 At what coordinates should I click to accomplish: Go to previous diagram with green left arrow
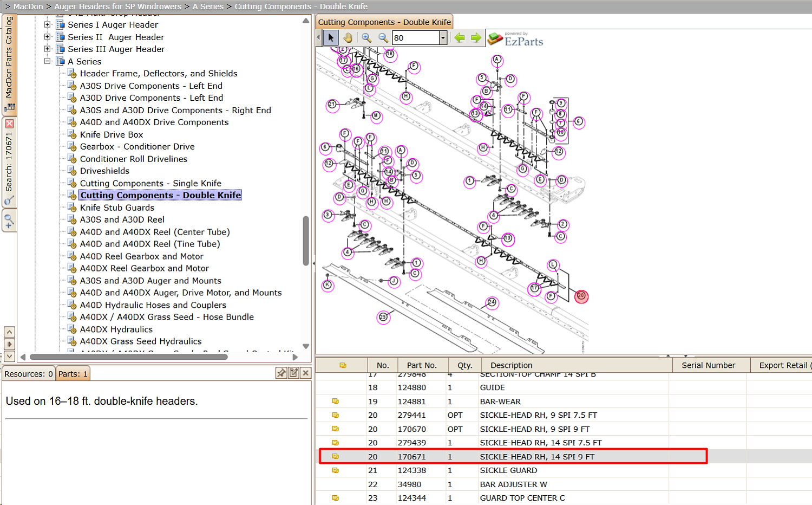coord(460,37)
